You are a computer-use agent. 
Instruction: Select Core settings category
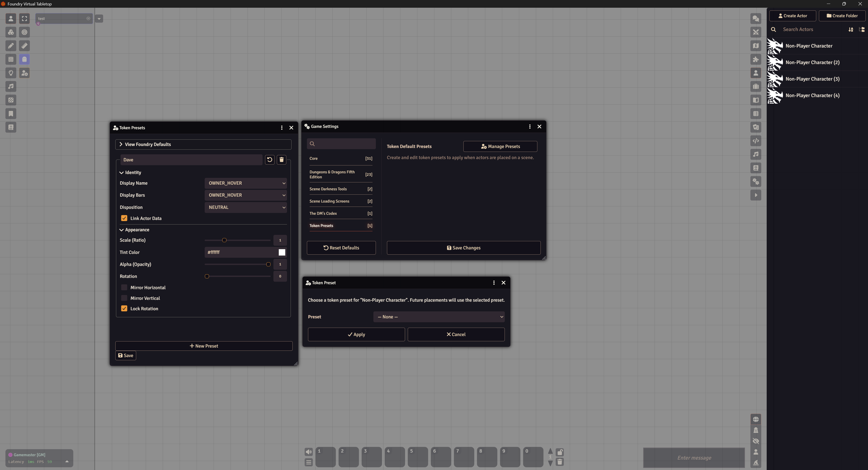[x=341, y=158]
